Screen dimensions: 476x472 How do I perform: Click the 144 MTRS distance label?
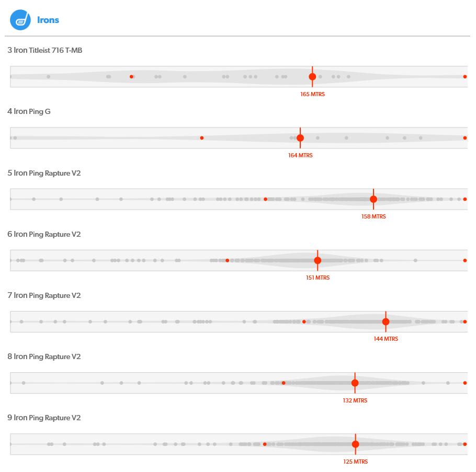386,339
